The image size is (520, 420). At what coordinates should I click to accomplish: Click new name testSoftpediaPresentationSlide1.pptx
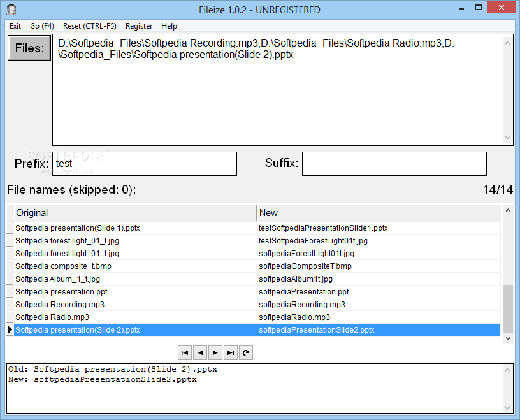tap(379, 228)
